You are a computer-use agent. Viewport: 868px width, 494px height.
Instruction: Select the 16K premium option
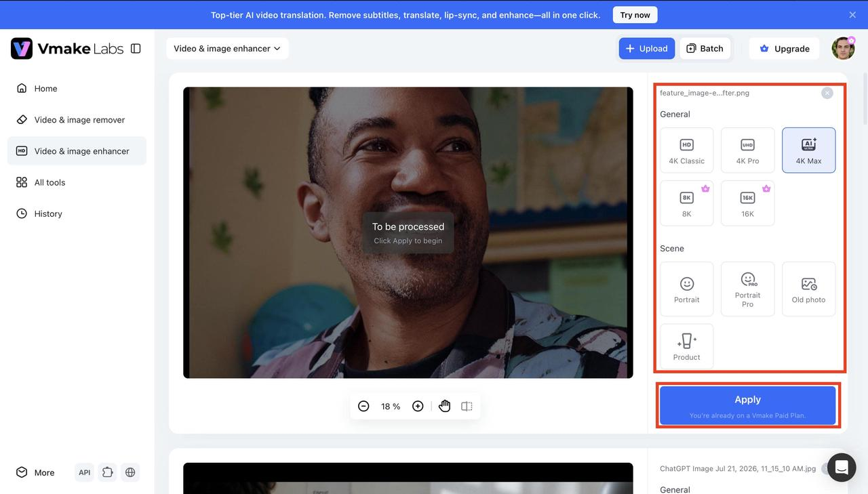click(x=748, y=203)
